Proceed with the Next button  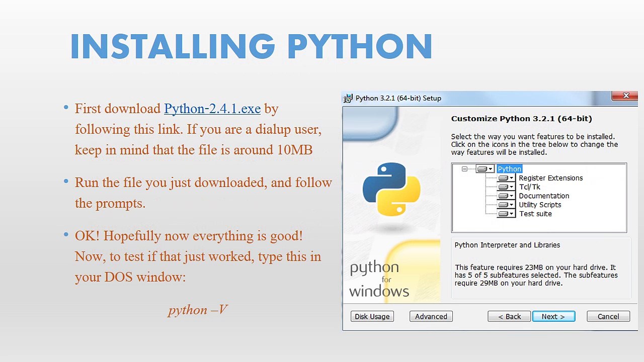[553, 316]
